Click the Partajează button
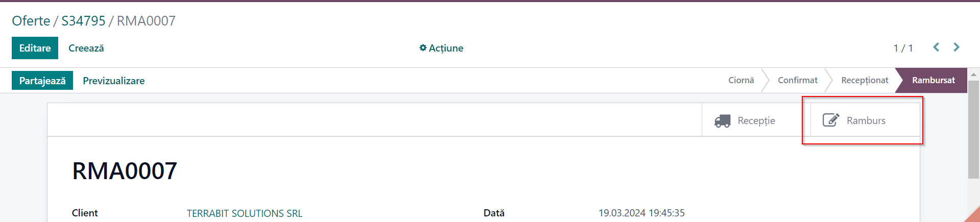Screen dimensions: 980x222 point(42,81)
